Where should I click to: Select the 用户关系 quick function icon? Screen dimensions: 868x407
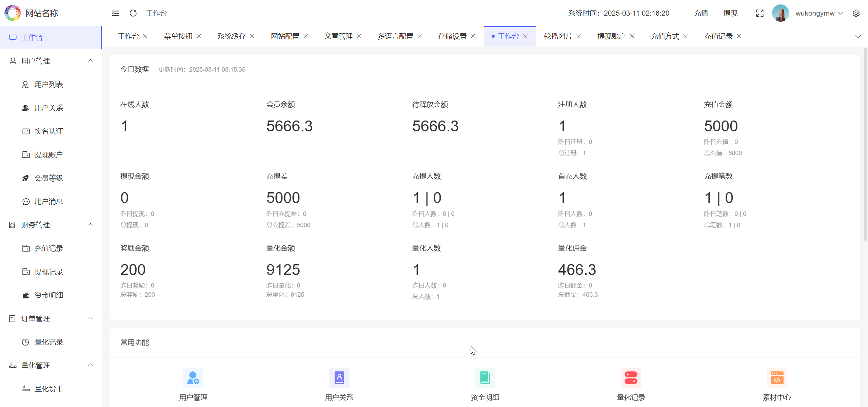[339, 378]
